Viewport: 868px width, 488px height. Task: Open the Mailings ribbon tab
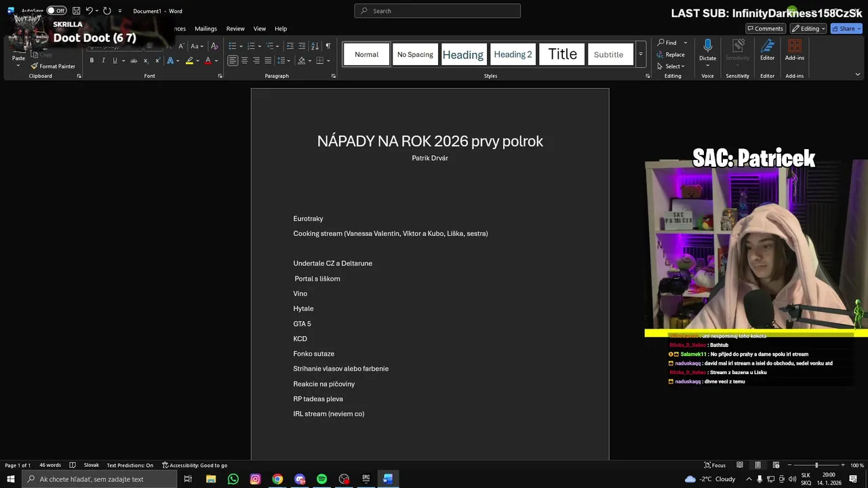(205, 28)
